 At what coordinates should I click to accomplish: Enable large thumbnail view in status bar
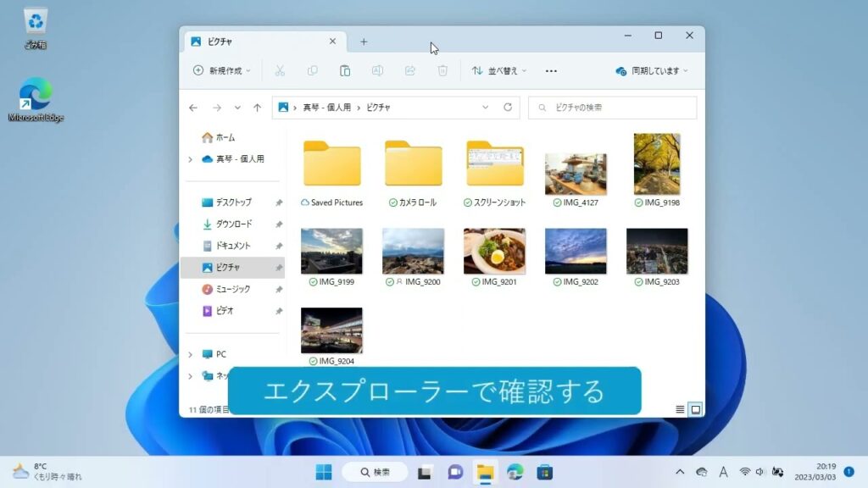pyautogui.click(x=693, y=408)
